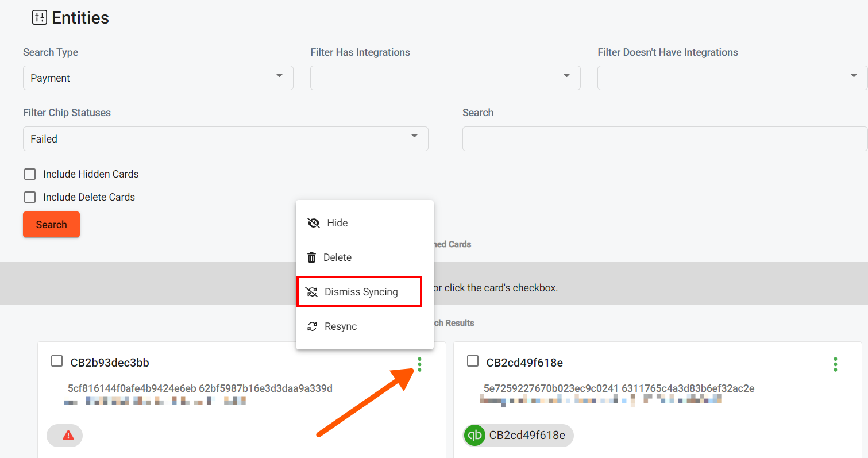Click the QuickBooks chip labeled CB2cd49f618e
This screenshot has height=458, width=868.
518,436
